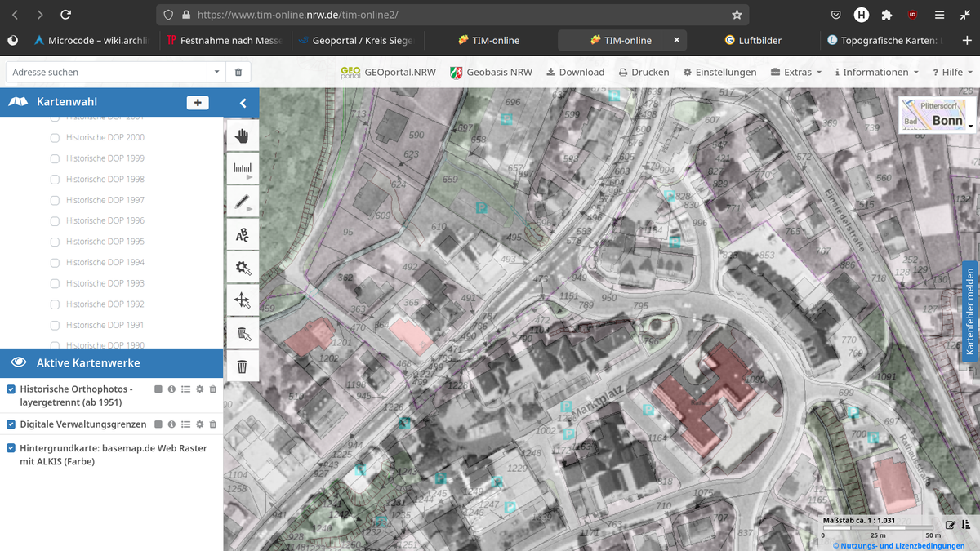Open Nutzungs- und Lizenzbedingungen link
The image size is (980, 551).
tap(898, 545)
